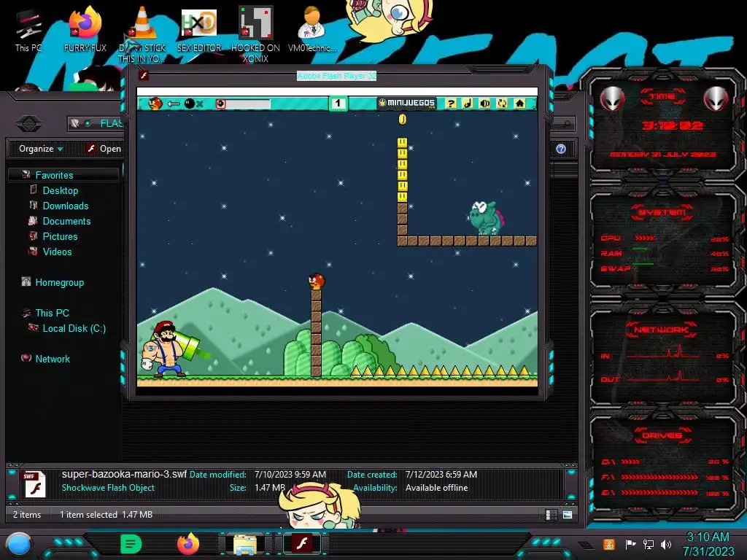Select Desktop in Favorites
Image resolution: width=747 pixels, height=560 pixels.
coord(61,190)
